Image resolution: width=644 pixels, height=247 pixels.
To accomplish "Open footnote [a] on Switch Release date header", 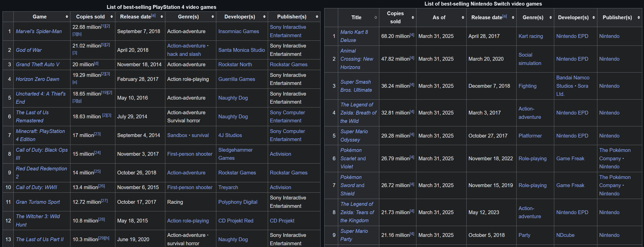I will click(x=504, y=16).
